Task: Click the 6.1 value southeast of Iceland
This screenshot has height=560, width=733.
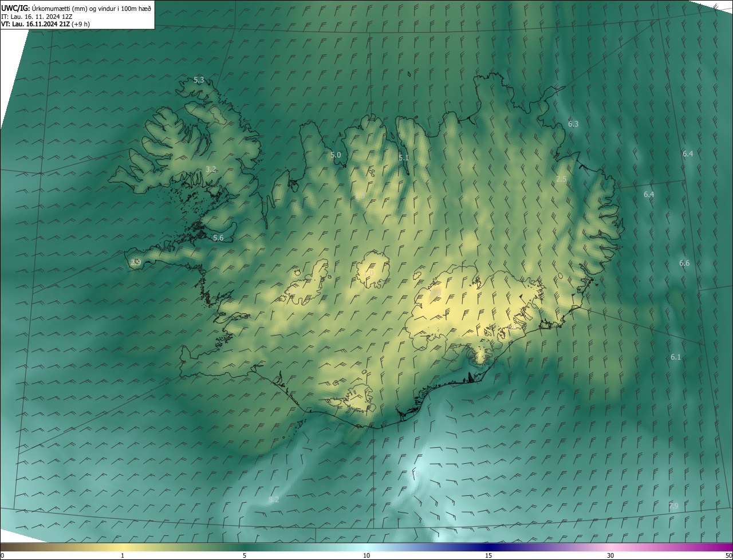Action: pyautogui.click(x=676, y=357)
